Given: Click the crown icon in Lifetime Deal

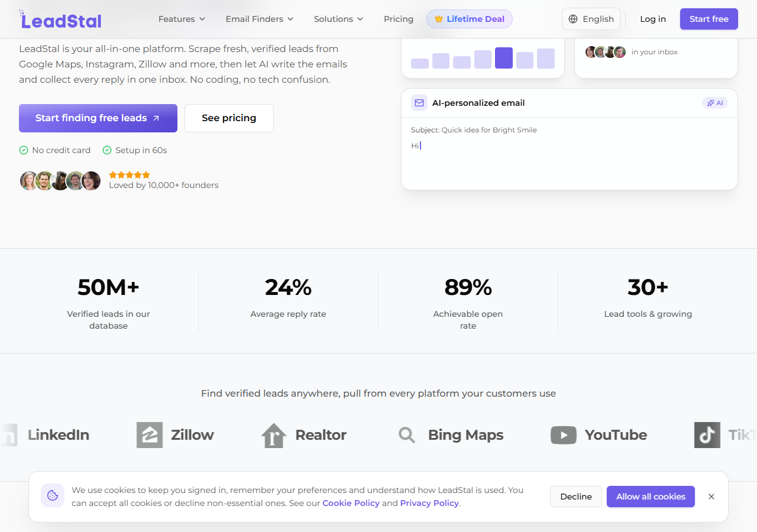Looking at the screenshot, I should click(x=439, y=19).
